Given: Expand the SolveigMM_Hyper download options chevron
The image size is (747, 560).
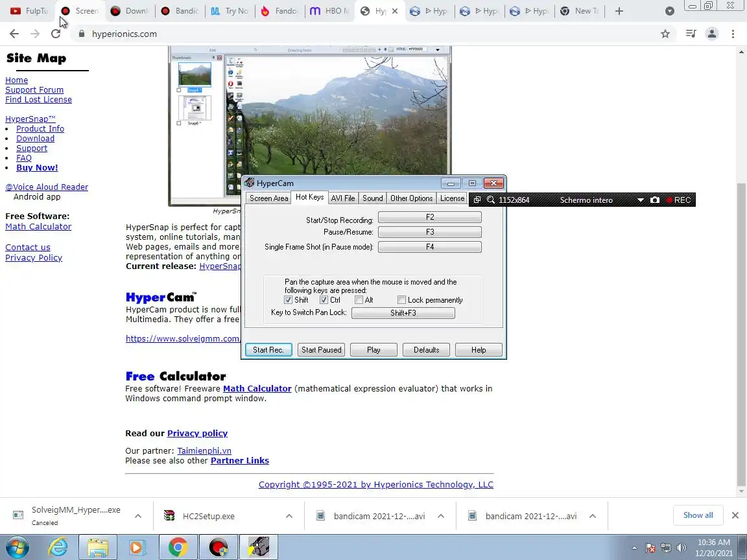Looking at the screenshot, I should [x=137, y=516].
